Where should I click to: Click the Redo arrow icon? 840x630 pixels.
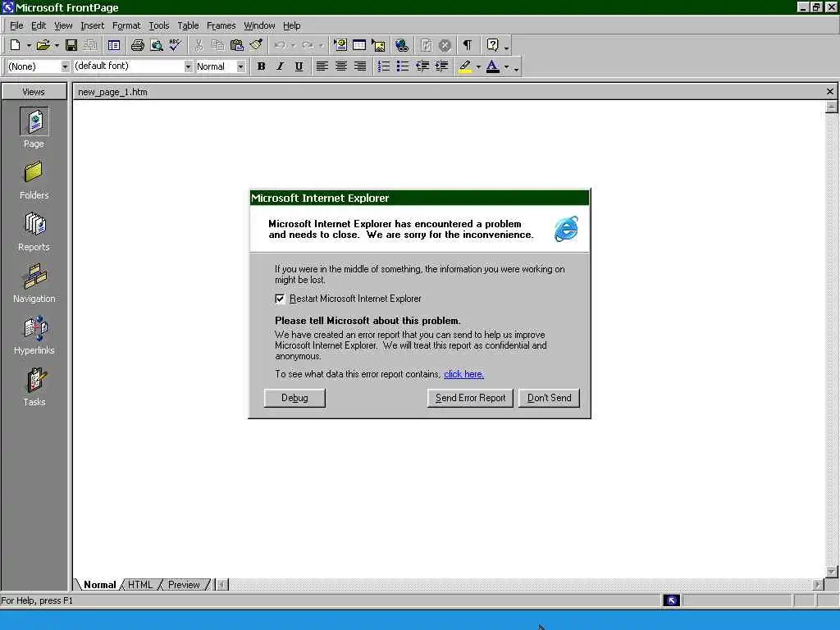click(x=308, y=46)
